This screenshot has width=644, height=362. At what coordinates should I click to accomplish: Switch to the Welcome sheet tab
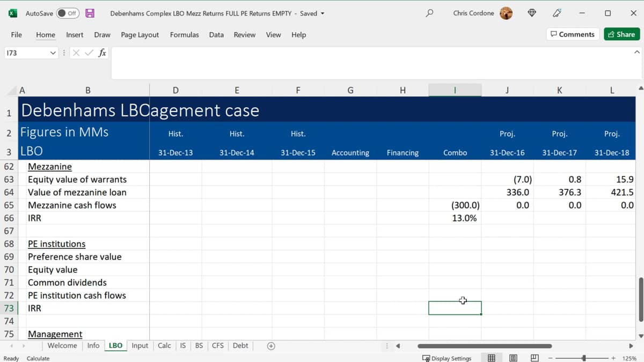[x=62, y=345]
